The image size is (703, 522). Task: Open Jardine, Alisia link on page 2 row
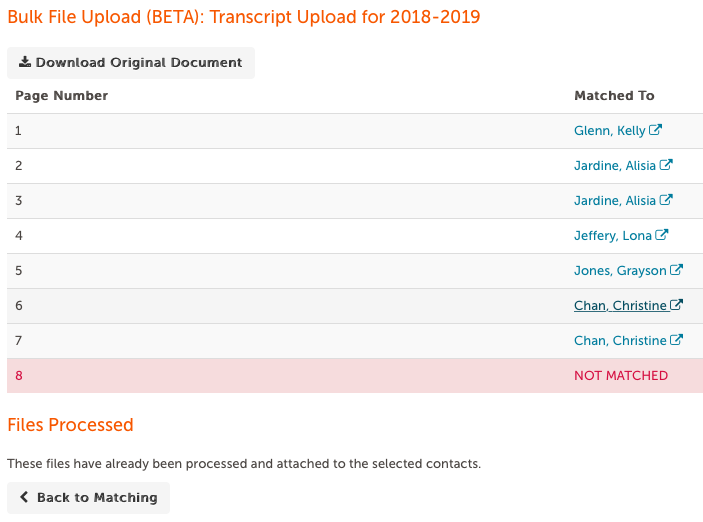tap(615, 166)
